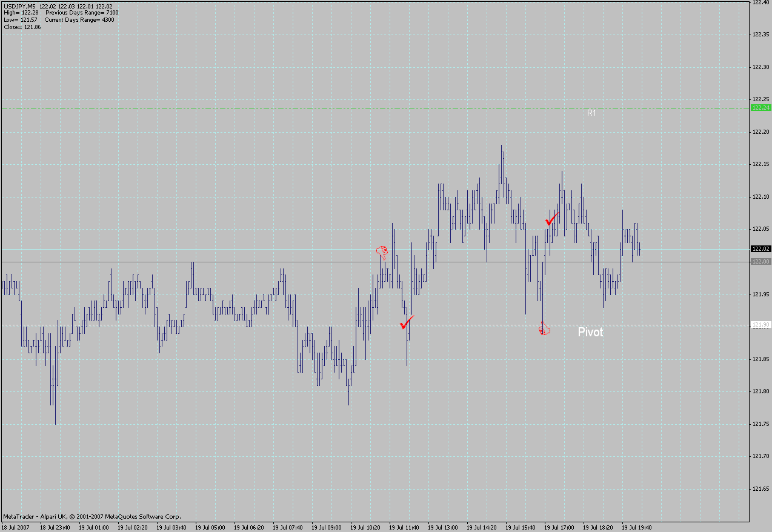The image size is (772, 532).
Task: Click the Current Days Range= 4300 readout
Action: click(x=79, y=20)
